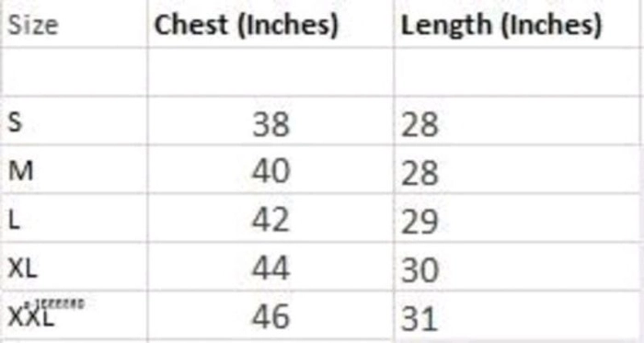Select the Chest (Inches) header cell
The height and width of the screenshot is (343, 644).
270,24
